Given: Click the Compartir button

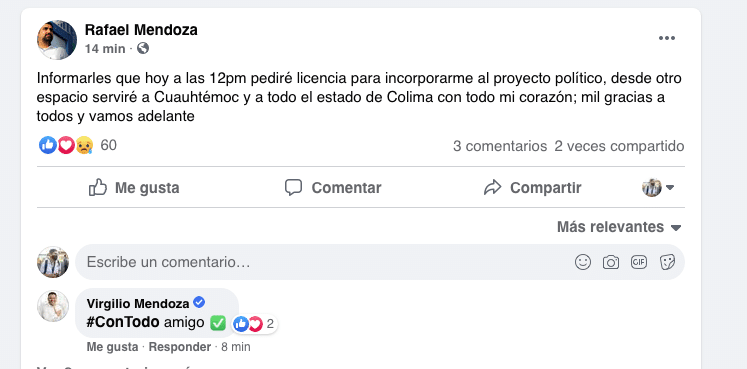Looking at the screenshot, I should pyautogui.click(x=532, y=188).
